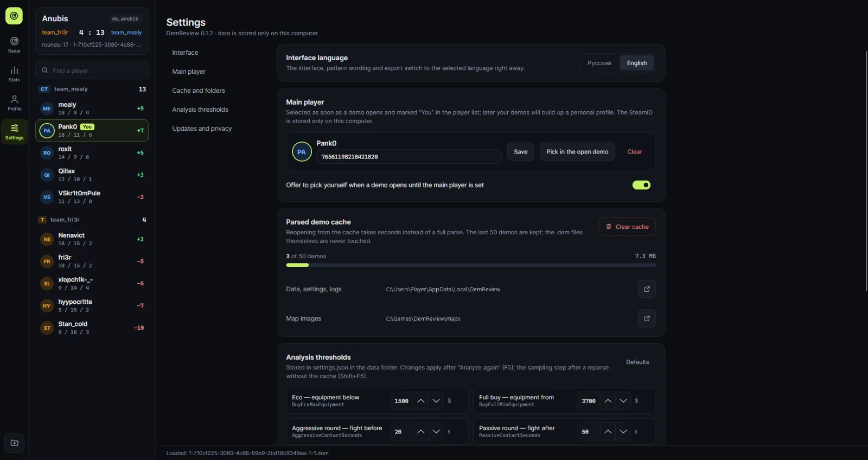Clear the parsed demo cache

[x=627, y=227]
